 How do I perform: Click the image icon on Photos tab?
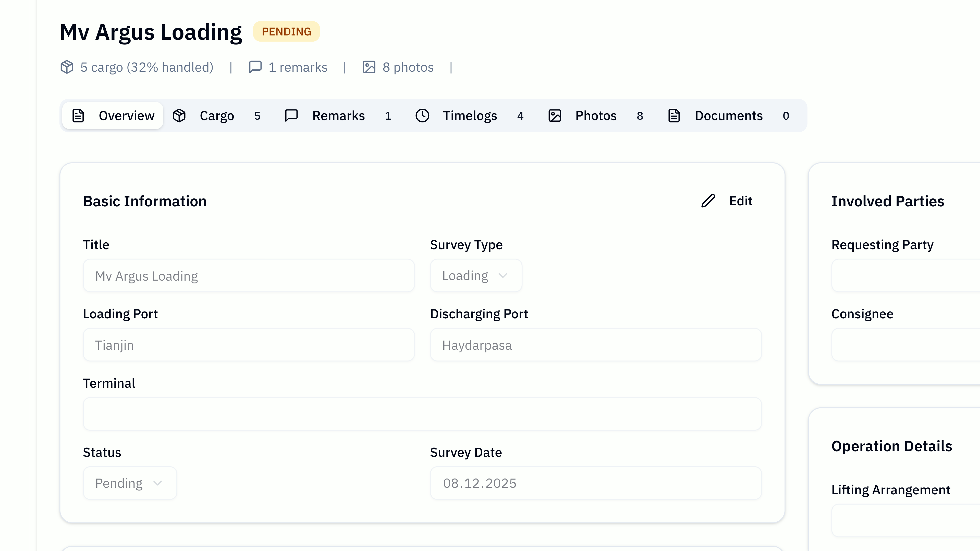tap(555, 116)
